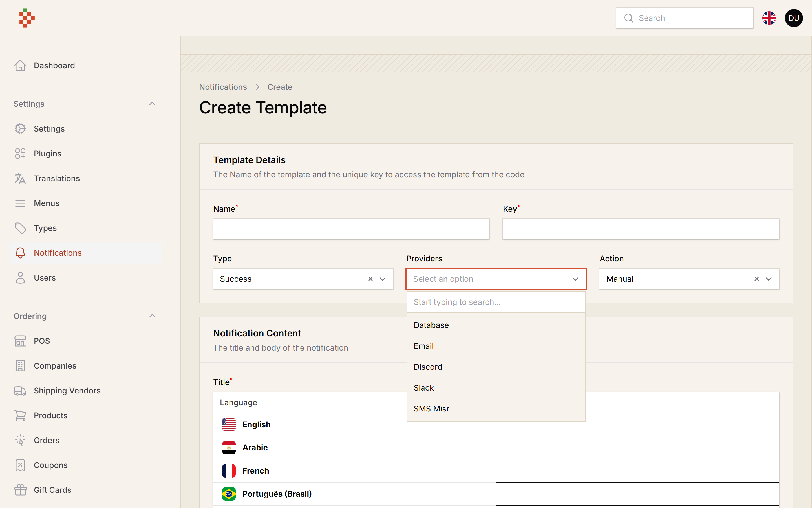812x508 pixels.
Task: Switch language via UK flag icon
Action: [769, 18]
